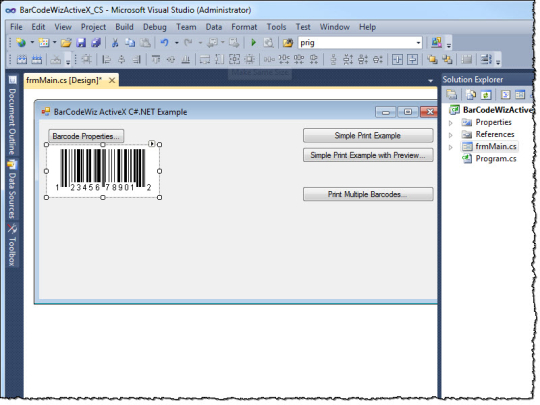Click the Print Multiple Barcodes... button
Viewport: 540px width, 405px height.
point(368,194)
